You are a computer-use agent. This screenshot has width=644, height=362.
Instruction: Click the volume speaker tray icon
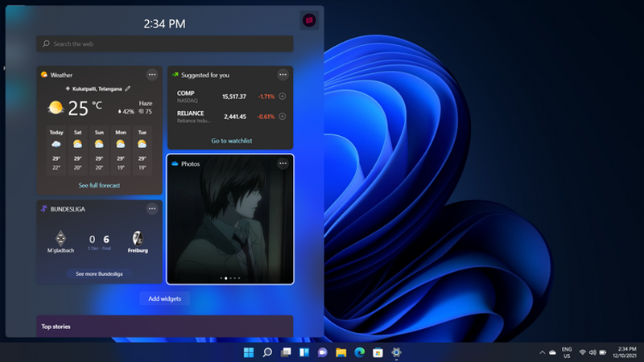[x=592, y=352]
